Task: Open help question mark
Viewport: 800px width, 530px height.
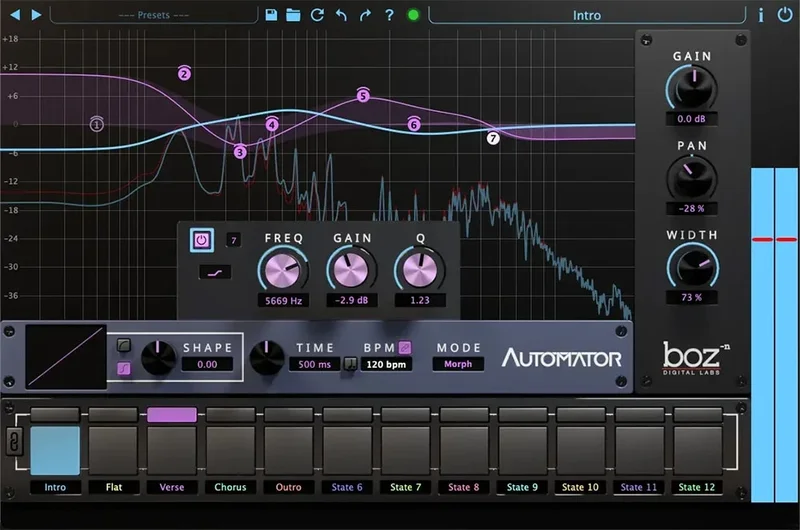Action: coord(389,15)
